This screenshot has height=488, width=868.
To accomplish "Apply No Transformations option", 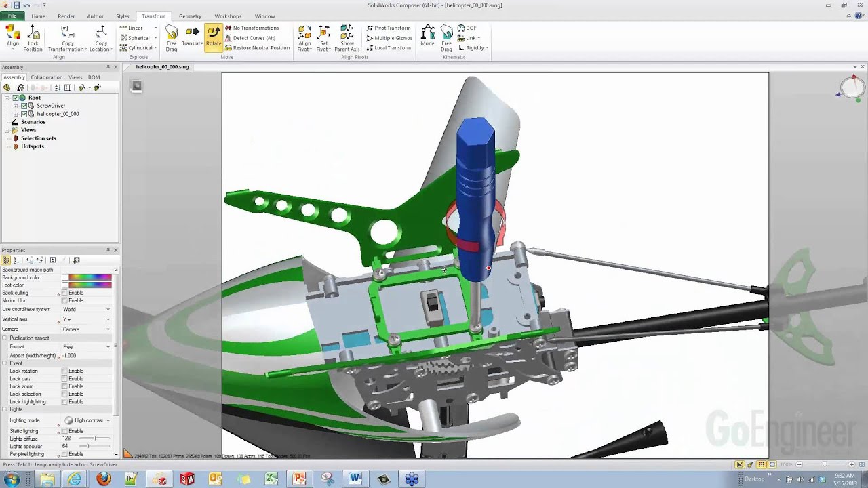I will point(252,28).
